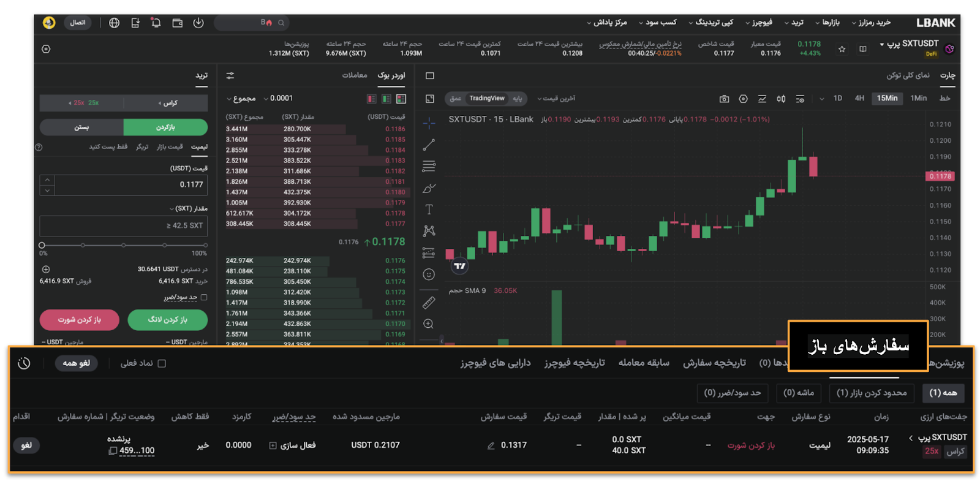Click the circular download arrow icon
980x481 pixels.
tap(198, 23)
